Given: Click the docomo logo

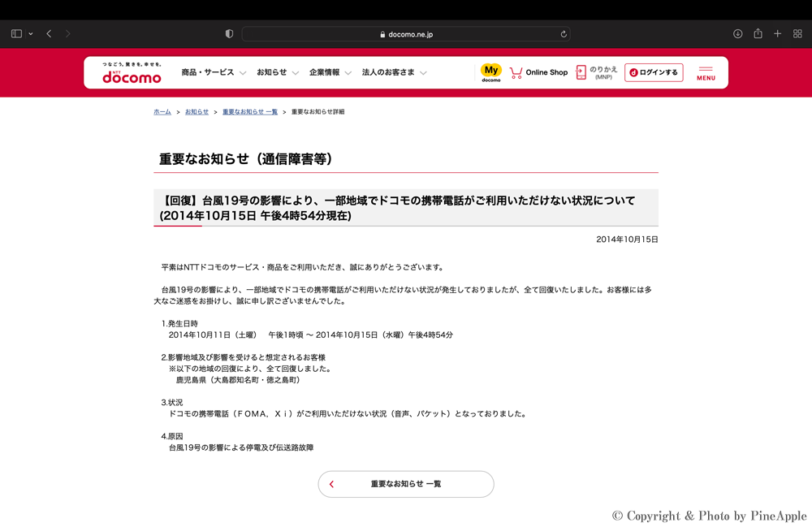Looking at the screenshot, I should [132, 74].
